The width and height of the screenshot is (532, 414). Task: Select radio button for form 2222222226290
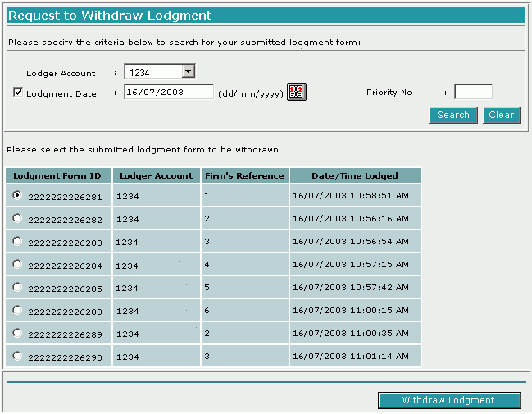(x=18, y=357)
